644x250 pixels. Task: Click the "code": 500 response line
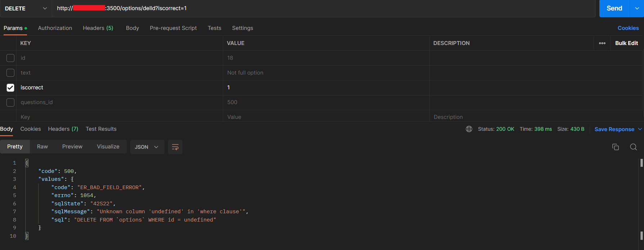point(58,171)
